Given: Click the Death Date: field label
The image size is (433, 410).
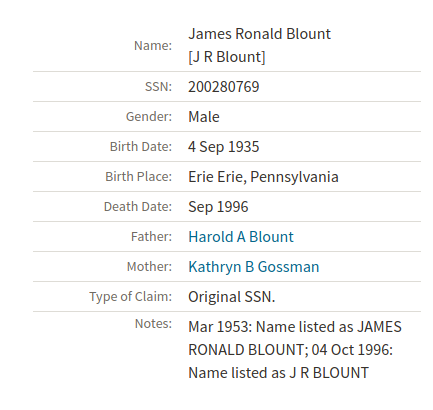Looking at the screenshot, I should [138, 207].
